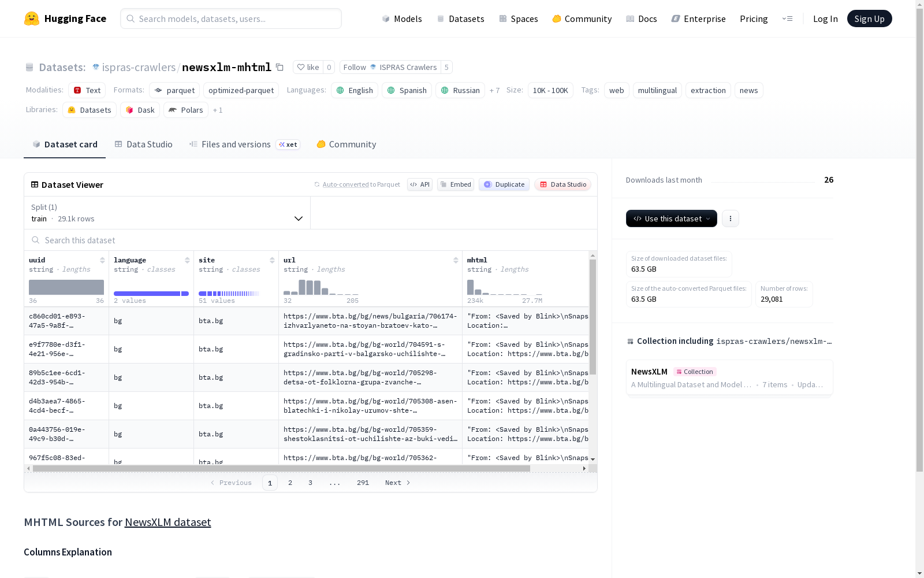924x578 pixels.
Task: Open the navigation more-options menu icon
Action: (787, 18)
